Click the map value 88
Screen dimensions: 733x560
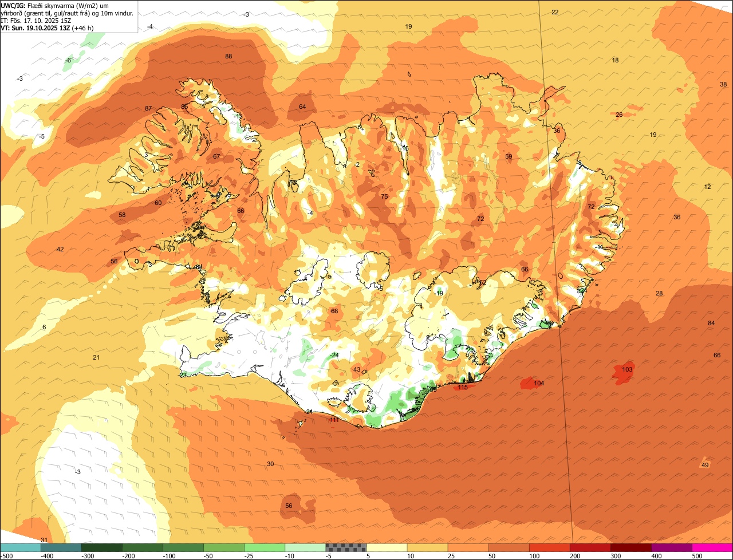click(228, 56)
